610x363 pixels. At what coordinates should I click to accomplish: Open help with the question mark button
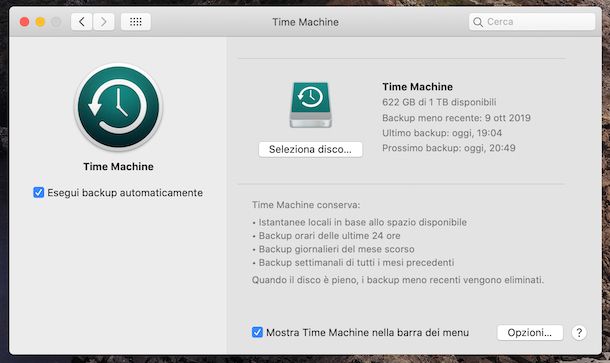pyautogui.click(x=579, y=333)
